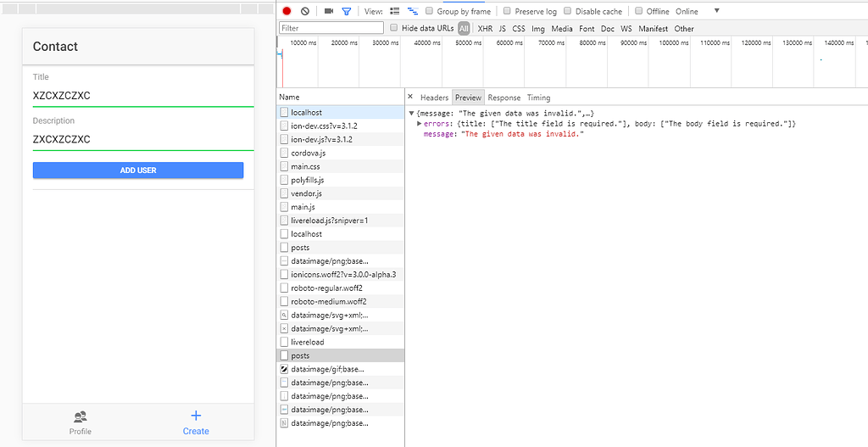Select the roboto-medium.woff2 request
The width and height of the screenshot is (868, 447).
[341, 301]
